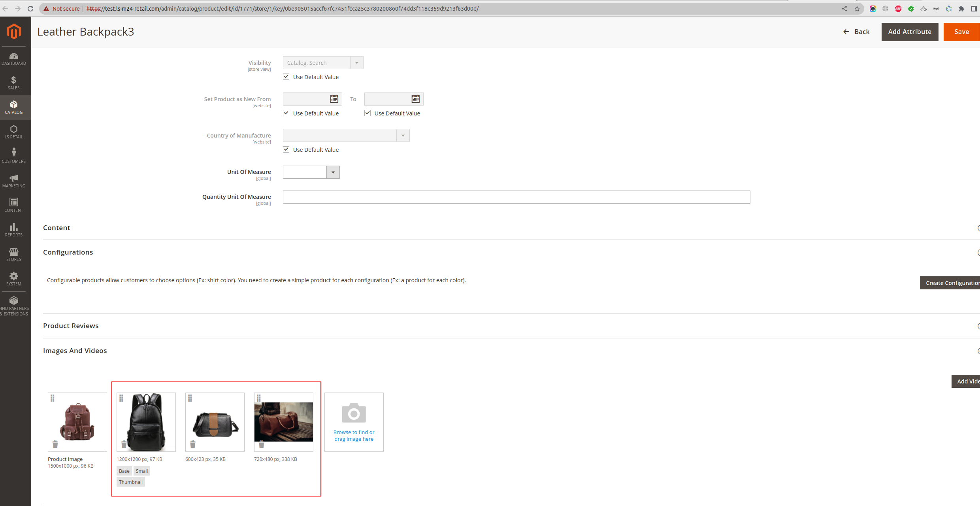The height and width of the screenshot is (506, 980).
Task: Open the Stores sidebar icon
Action: [x=13, y=254]
